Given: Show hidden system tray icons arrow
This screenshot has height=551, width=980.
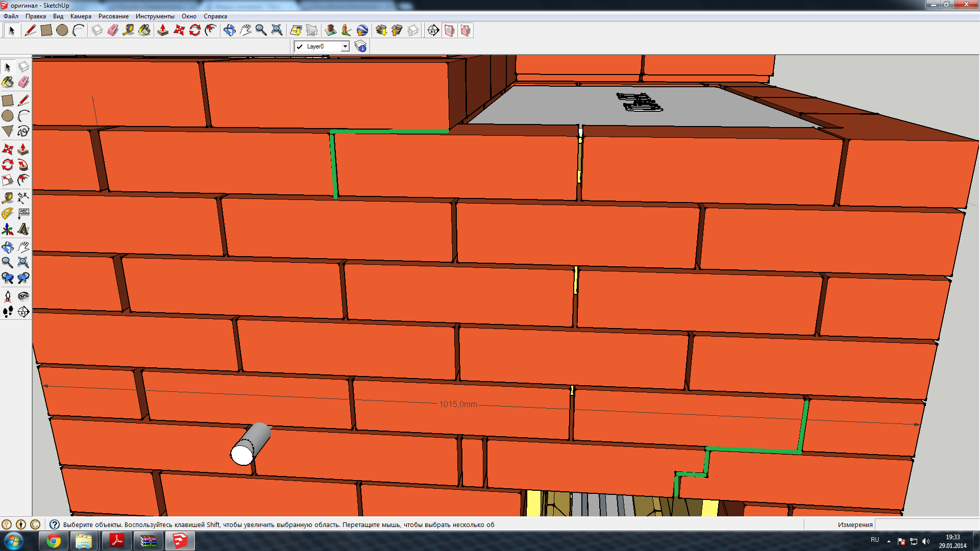Looking at the screenshot, I should click(889, 541).
